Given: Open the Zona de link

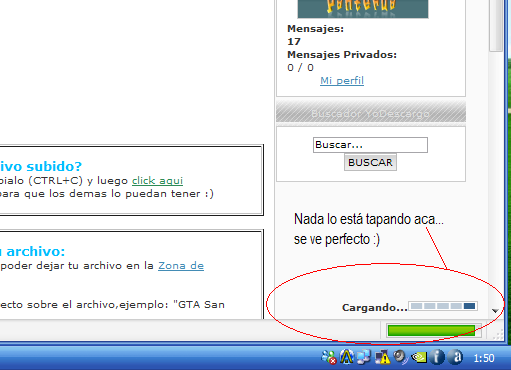Looking at the screenshot, I should (x=181, y=266).
